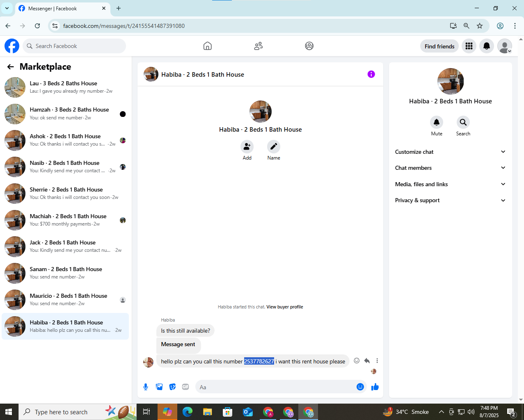
Task: Open Windows notification center icon
Action: tap(512, 412)
